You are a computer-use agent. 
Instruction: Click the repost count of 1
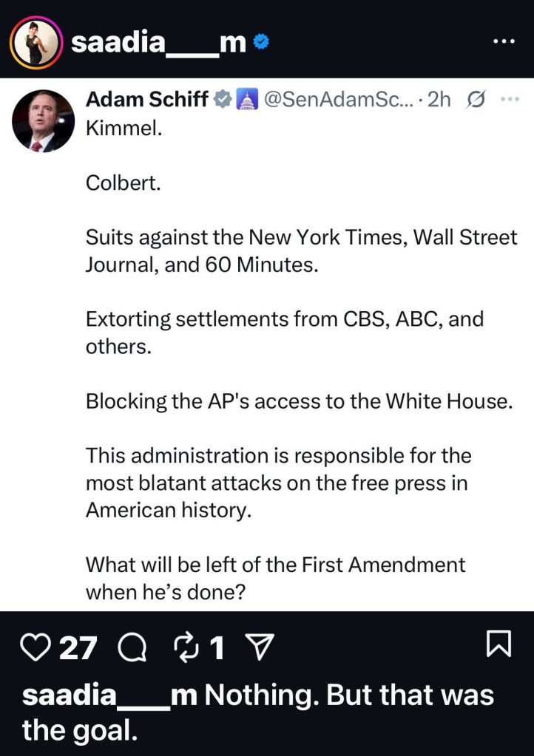[217, 648]
